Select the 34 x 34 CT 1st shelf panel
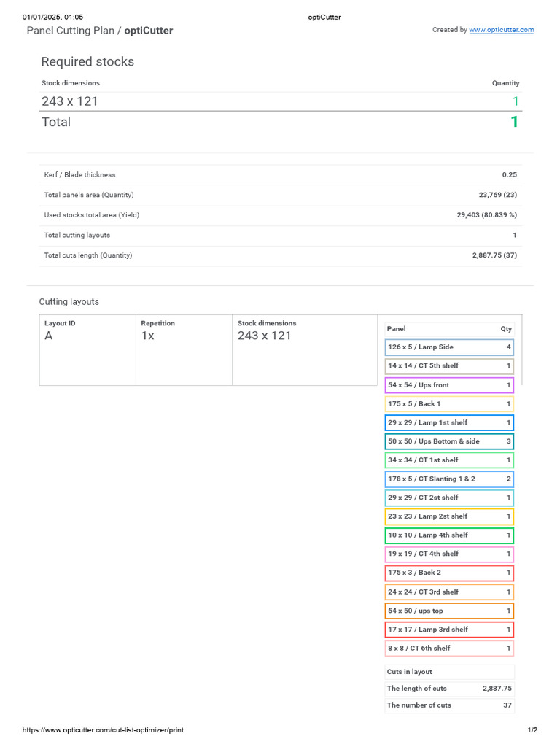Viewport: 560px width, 747px height. (x=449, y=460)
